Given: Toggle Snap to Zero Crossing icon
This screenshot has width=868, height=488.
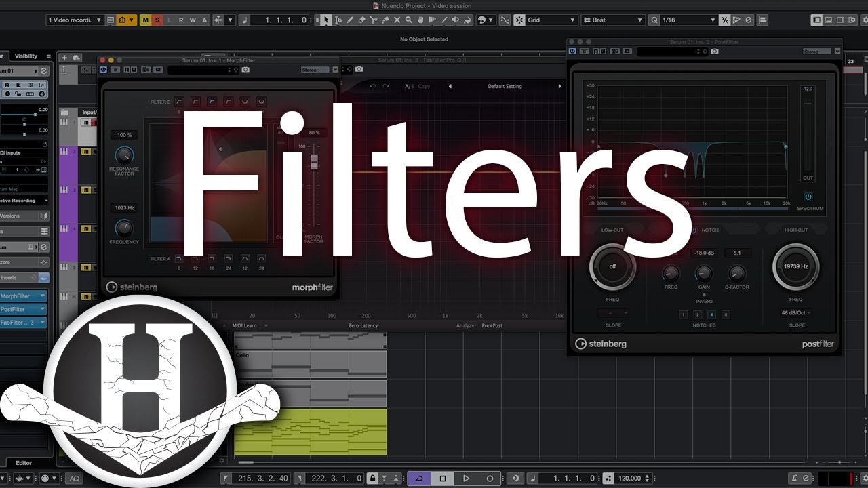Looking at the screenshot, I should pyautogui.click(x=505, y=20).
